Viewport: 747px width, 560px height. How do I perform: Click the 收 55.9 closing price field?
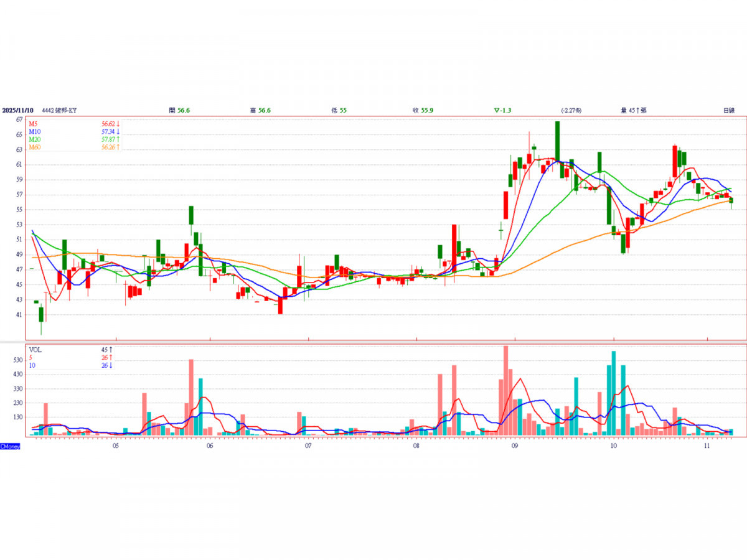coord(423,110)
